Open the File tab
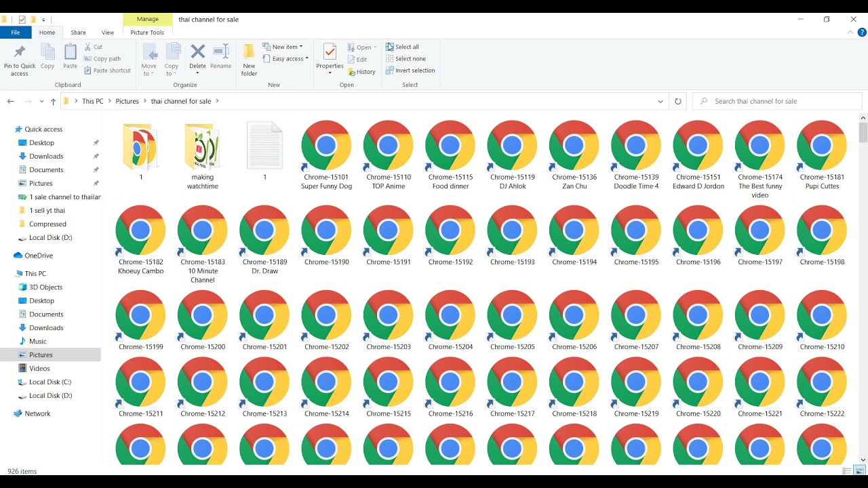 point(16,33)
